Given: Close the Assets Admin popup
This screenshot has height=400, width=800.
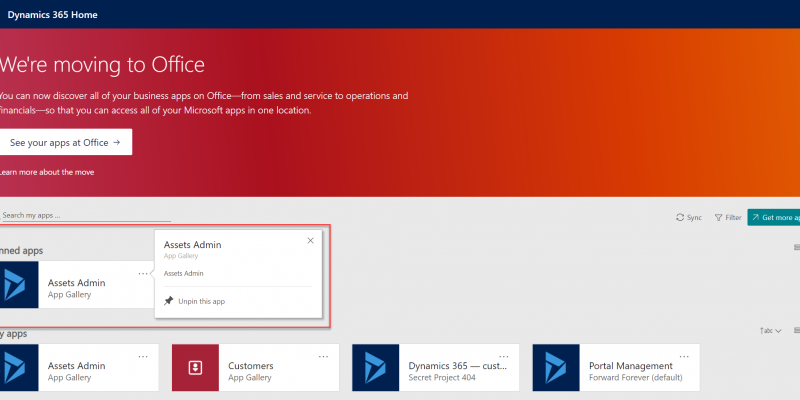Looking at the screenshot, I should point(310,241).
